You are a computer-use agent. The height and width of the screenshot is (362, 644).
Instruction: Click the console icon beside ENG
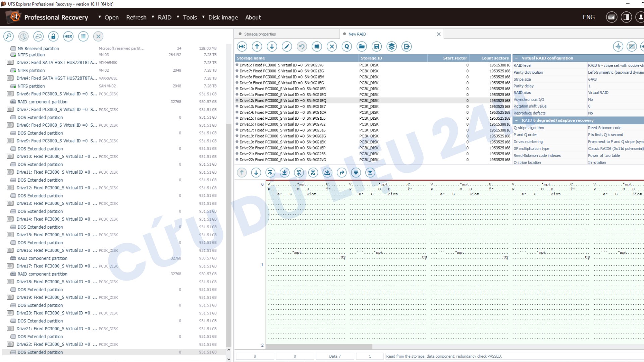(611, 17)
